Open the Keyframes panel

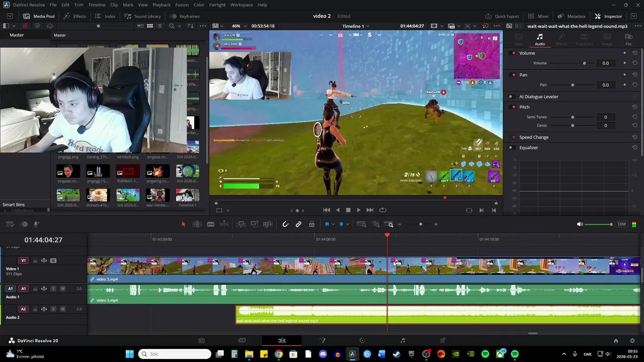(x=185, y=16)
